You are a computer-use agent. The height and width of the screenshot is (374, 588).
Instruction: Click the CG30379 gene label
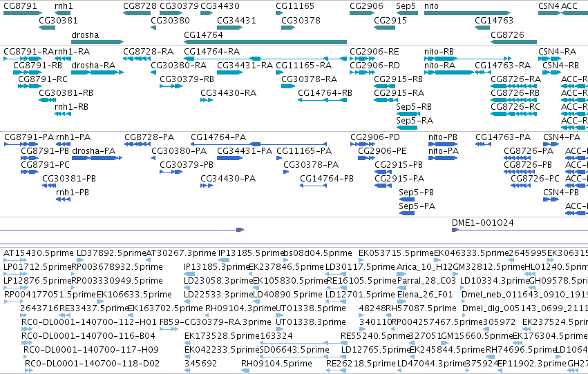[179, 6]
